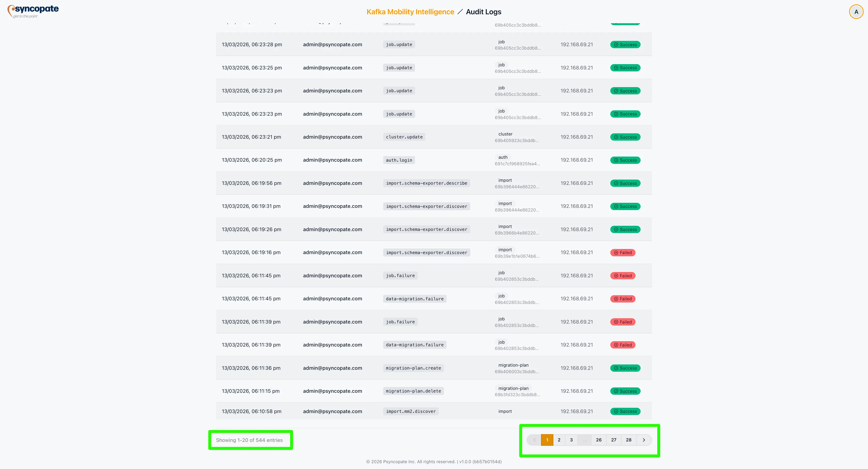868x469 pixels.
Task: Jump to page 28
Action: pyautogui.click(x=628, y=440)
